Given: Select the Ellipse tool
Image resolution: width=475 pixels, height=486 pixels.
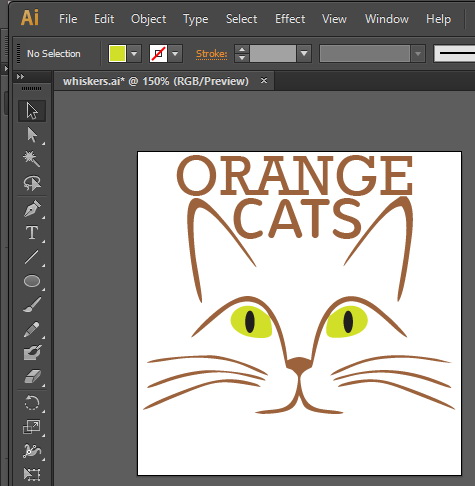Looking at the screenshot, I should (x=32, y=281).
